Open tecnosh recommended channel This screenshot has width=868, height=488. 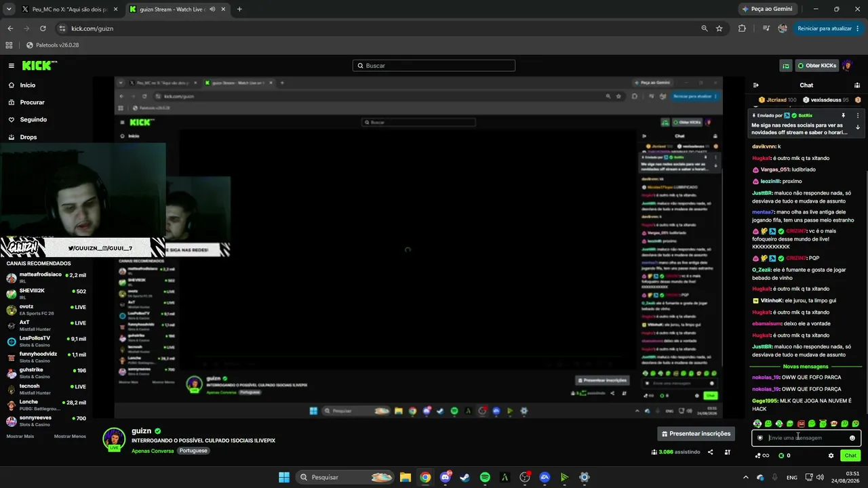pos(46,389)
